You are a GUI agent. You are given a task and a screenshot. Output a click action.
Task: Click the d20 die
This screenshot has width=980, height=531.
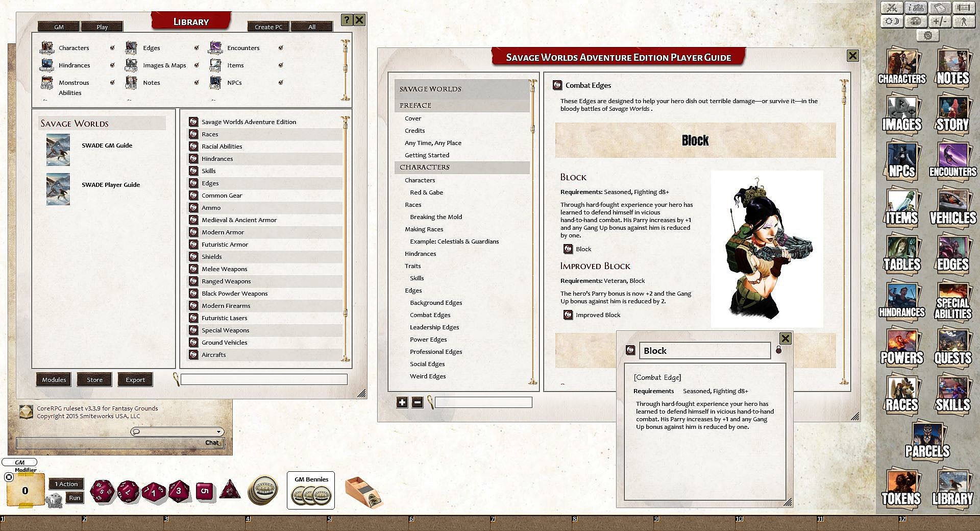coord(102,491)
